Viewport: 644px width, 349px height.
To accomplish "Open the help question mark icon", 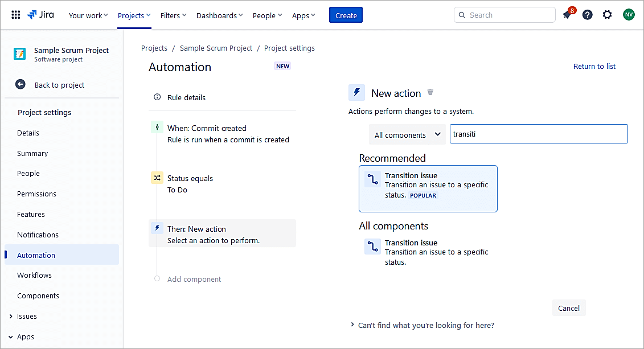I will point(588,15).
